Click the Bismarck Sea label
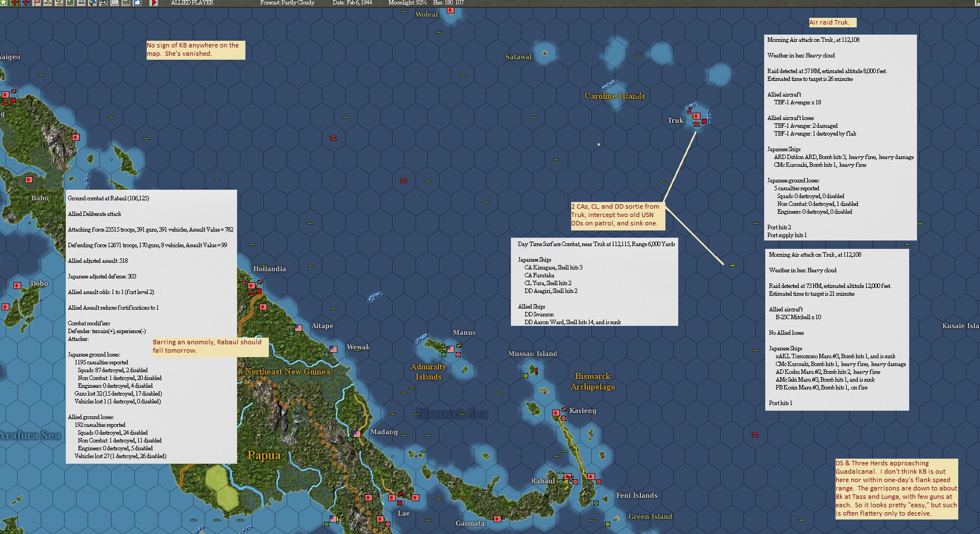Screen dimensions: 980x534 pos(452,413)
